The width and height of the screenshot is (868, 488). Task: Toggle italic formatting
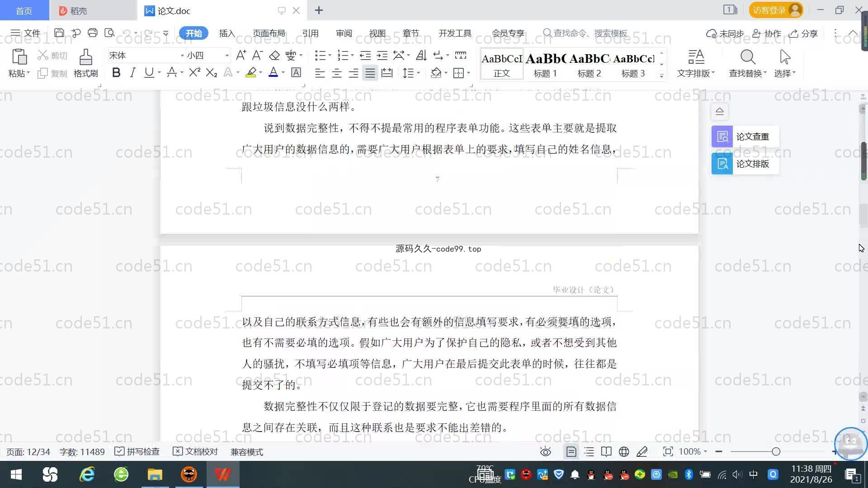pyautogui.click(x=132, y=72)
